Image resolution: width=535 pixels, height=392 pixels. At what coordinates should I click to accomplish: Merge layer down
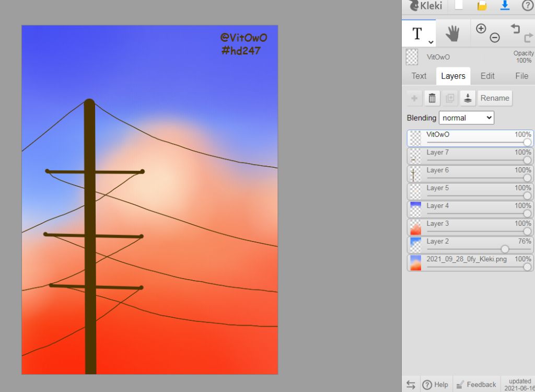(x=468, y=98)
